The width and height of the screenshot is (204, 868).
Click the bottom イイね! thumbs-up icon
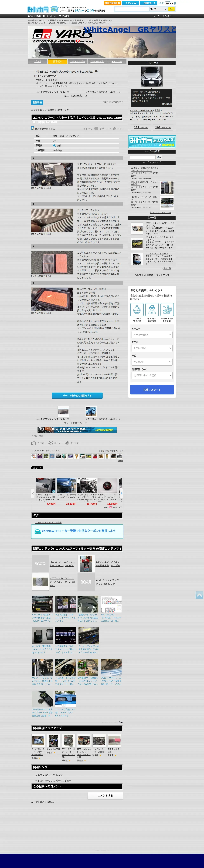(34, 443)
